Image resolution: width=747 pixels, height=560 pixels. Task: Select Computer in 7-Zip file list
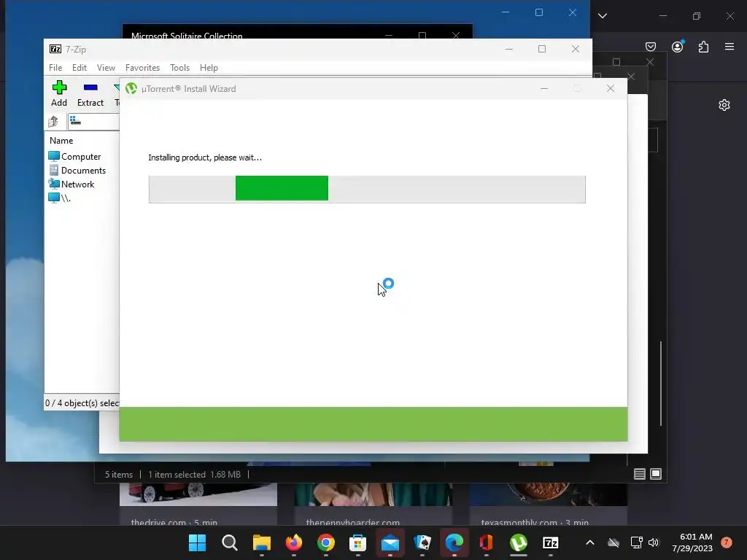coord(75,157)
